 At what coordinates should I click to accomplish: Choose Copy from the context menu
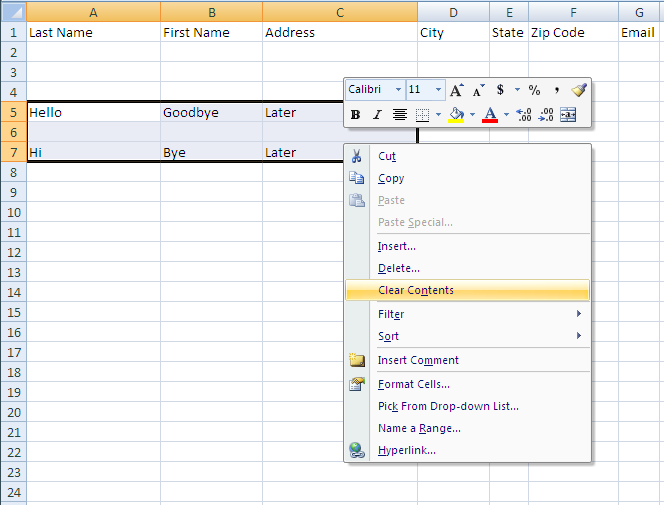click(x=468, y=178)
